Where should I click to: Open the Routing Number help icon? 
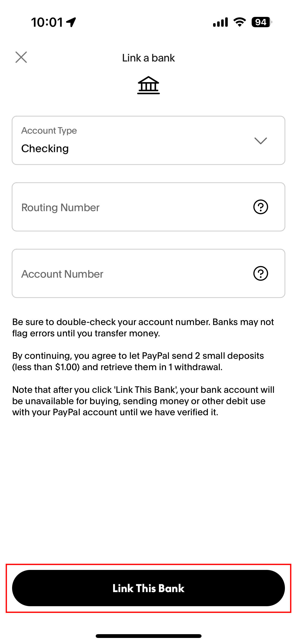260,207
